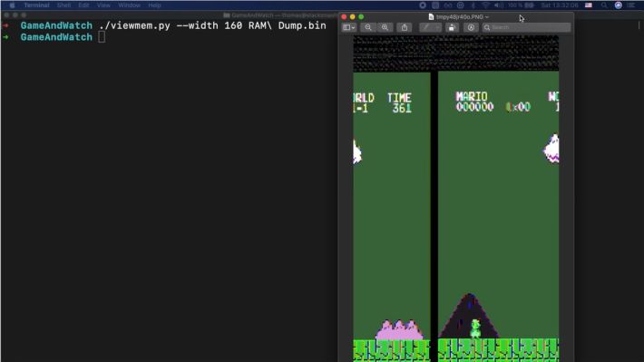Click the zoom in magnifier in Preview
644x362 pixels.
385,27
